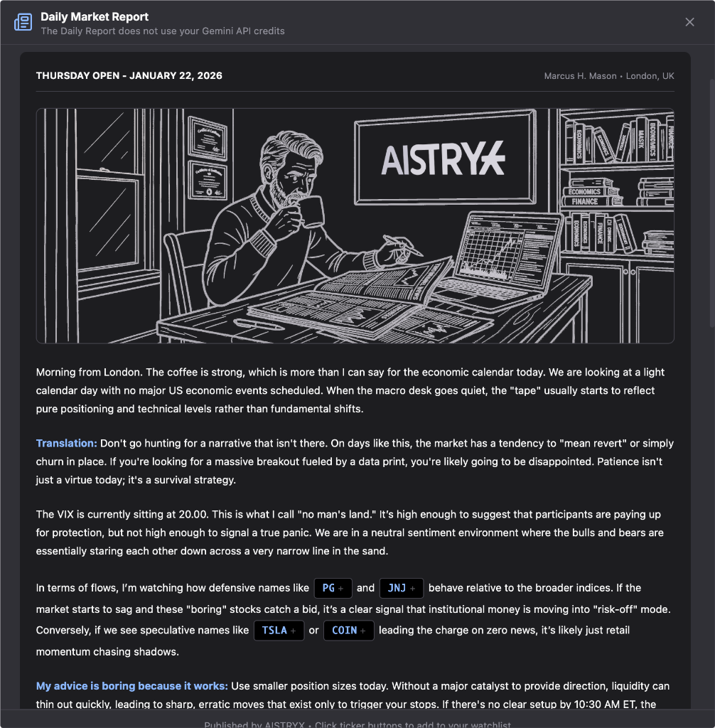
Task: Select the highlighted 'Translation:' label
Action: (x=66, y=444)
